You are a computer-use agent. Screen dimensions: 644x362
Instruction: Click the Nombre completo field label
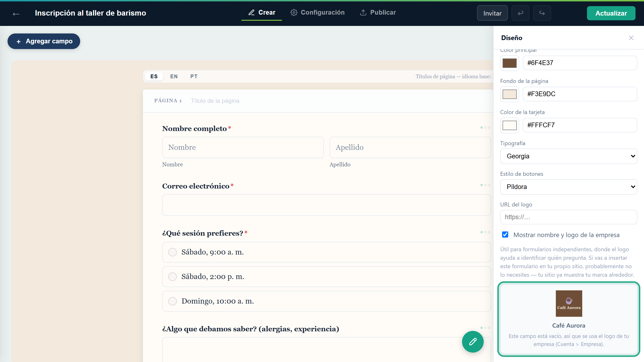[x=194, y=128]
